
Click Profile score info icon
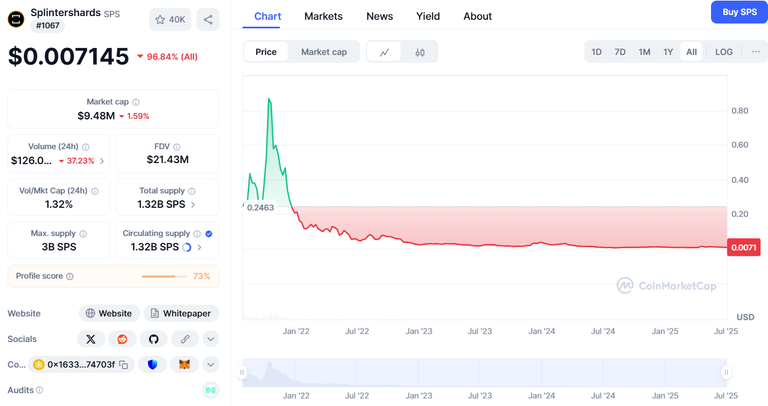[70, 276]
